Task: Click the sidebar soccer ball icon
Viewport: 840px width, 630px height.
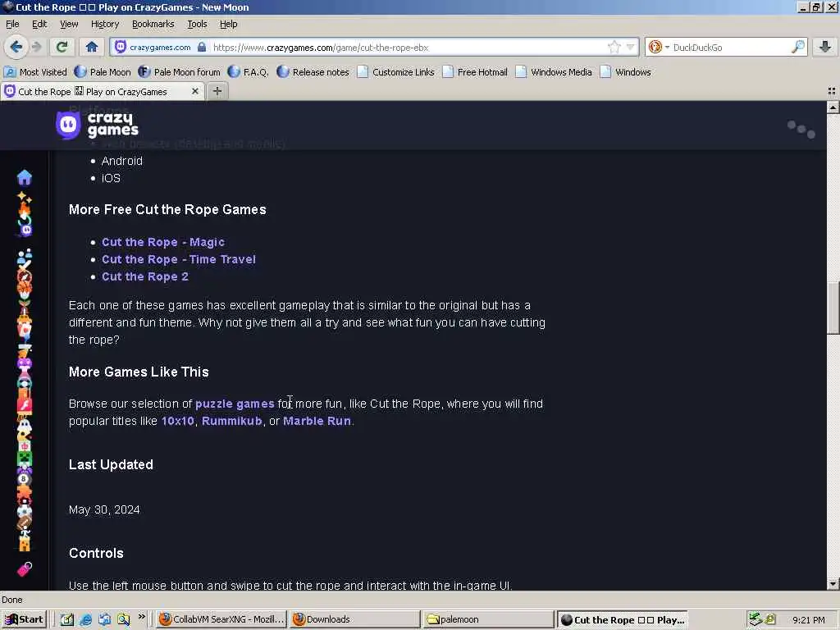Action: [x=24, y=510]
